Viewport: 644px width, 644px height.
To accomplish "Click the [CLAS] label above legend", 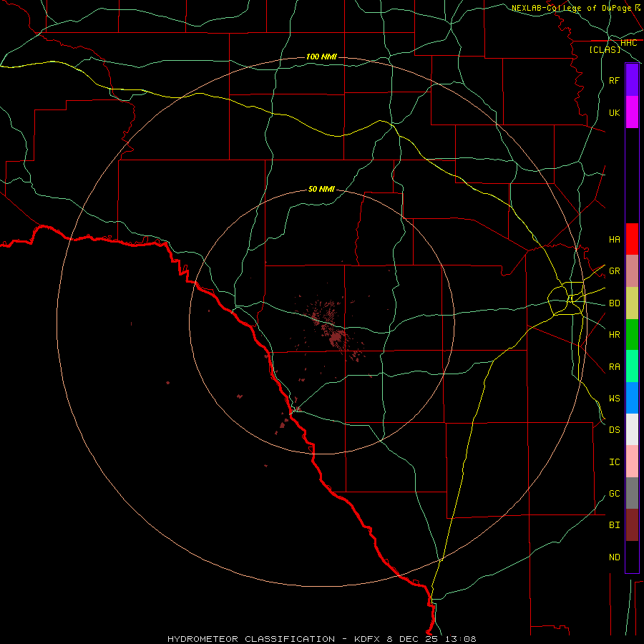I will 605,49.
